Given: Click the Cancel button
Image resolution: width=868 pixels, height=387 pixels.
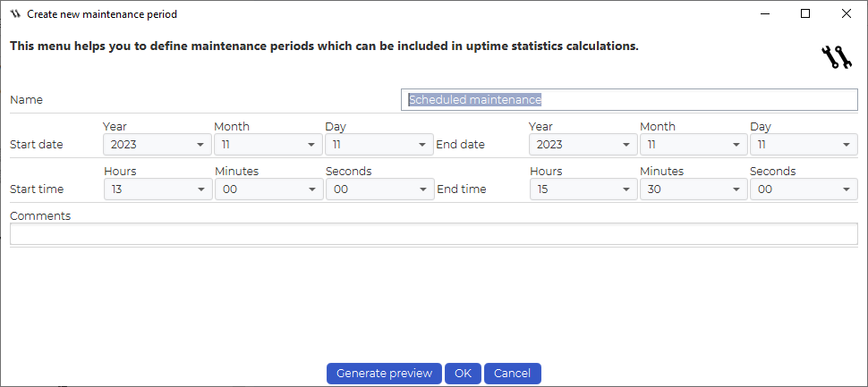Looking at the screenshot, I should [x=512, y=374].
